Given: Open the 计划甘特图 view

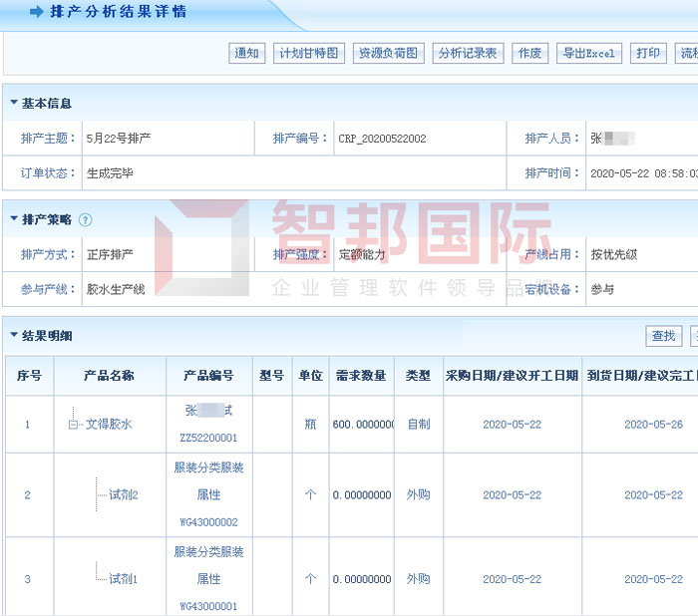Looking at the screenshot, I should pyautogui.click(x=309, y=54).
